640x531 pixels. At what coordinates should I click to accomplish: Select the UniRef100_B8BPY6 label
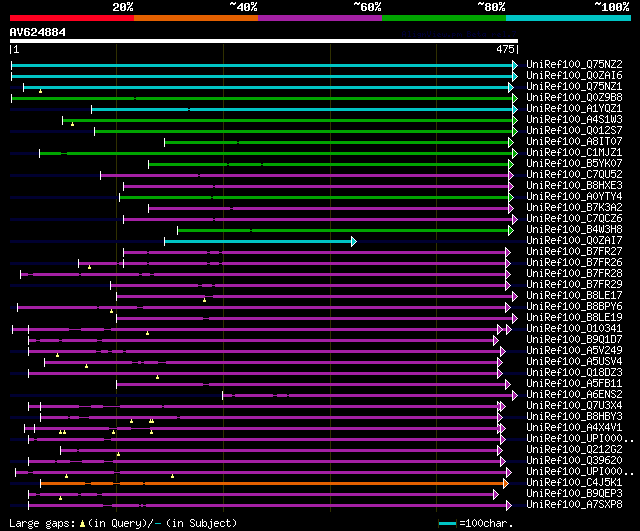coord(574,307)
